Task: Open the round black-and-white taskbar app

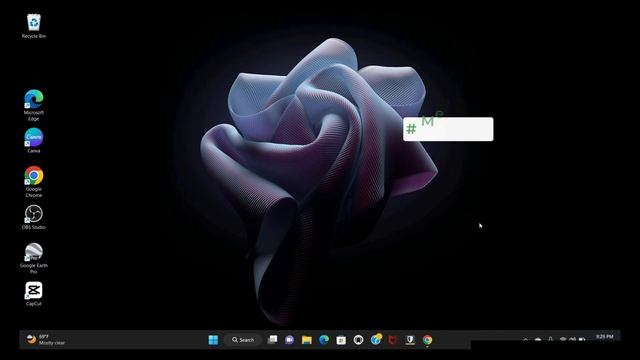Action: click(x=358, y=340)
